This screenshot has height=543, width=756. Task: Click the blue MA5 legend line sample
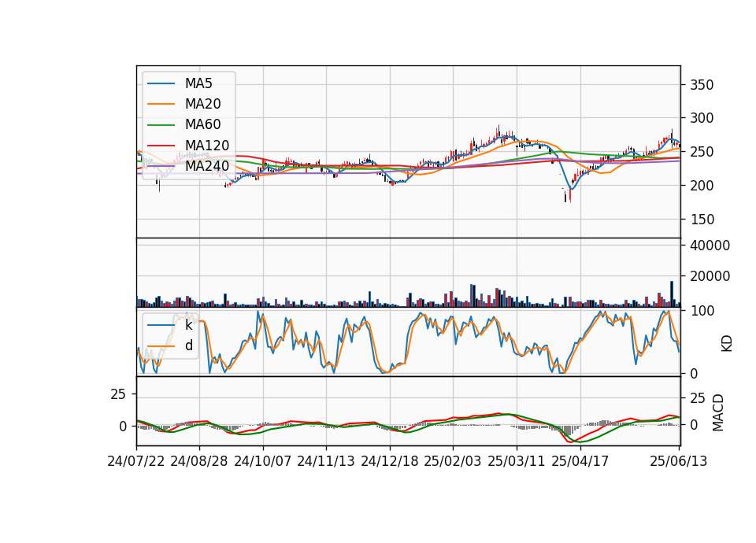(x=161, y=83)
